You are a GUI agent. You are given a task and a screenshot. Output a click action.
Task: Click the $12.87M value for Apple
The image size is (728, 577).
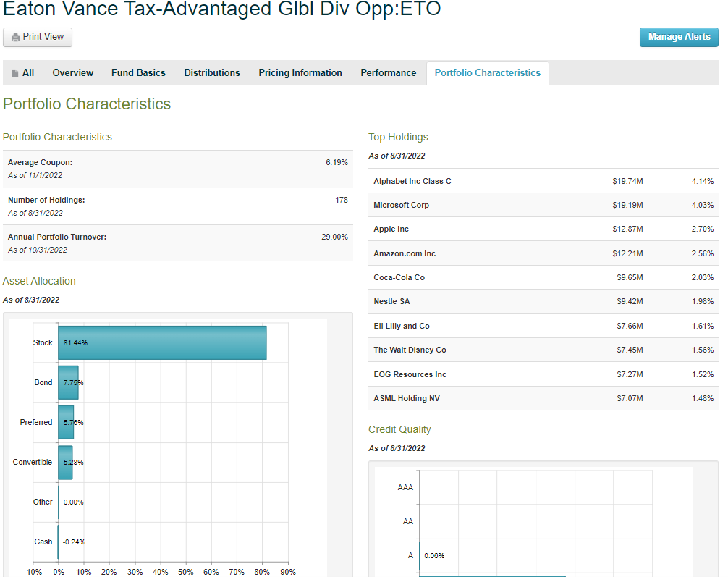point(627,229)
